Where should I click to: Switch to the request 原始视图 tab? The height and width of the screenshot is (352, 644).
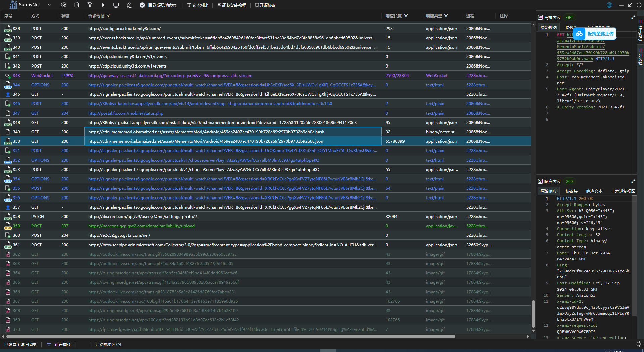(x=549, y=27)
